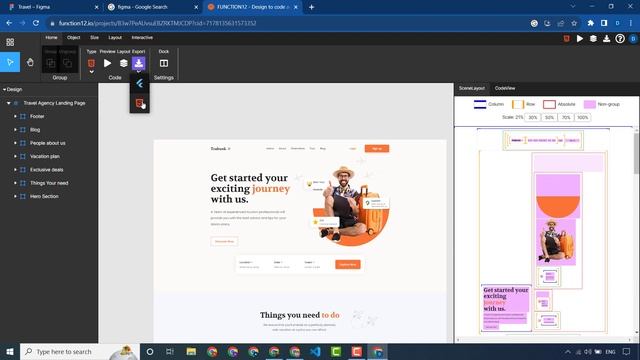The image size is (640, 360).
Task: Switch to the SceneLayout tab
Action: (472, 88)
